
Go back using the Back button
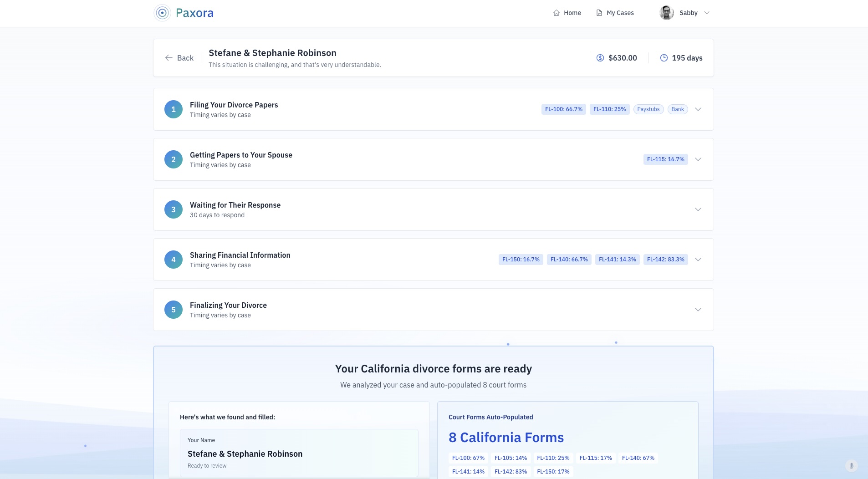[x=179, y=58]
